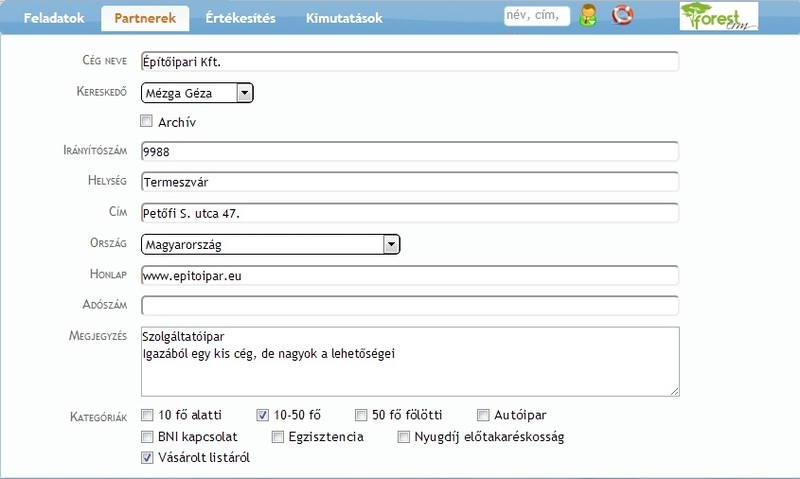This screenshot has width=800, height=479.
Task: Click the name/address search box
Action: (x=536, y=16)
